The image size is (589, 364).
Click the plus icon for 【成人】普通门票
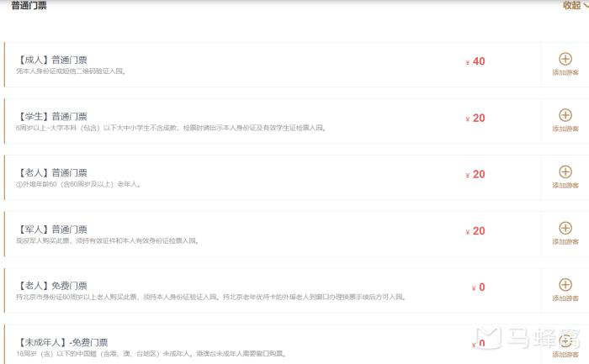[565, 60]
